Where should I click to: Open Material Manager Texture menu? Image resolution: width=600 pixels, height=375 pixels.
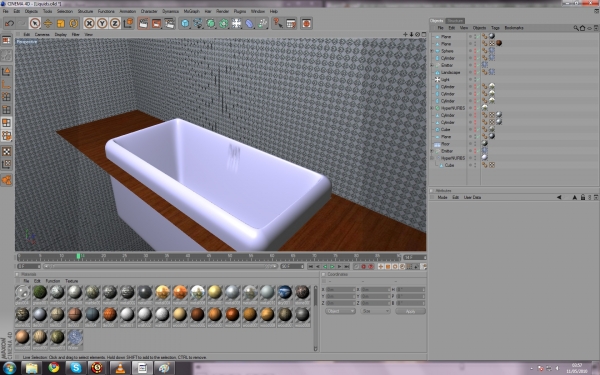[72, 281]
